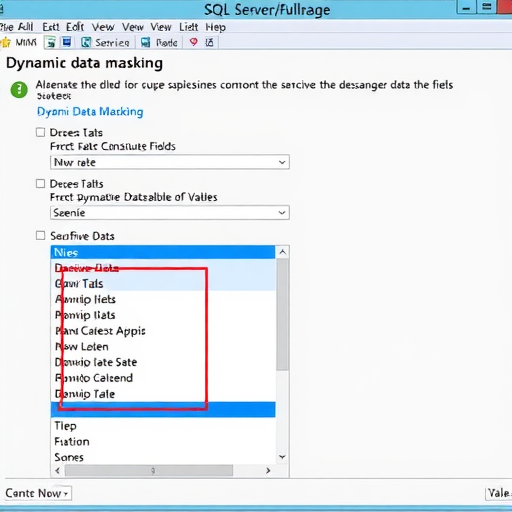Image resolution: width=512 pixels, height=512 pixels.
Task: Open the Hep menu
Action: 215,27
